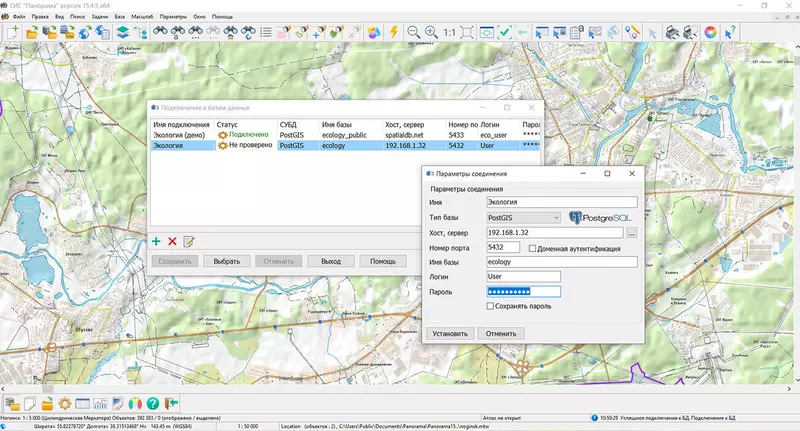The image size is (800, 431).
Task: Click the green plus add-connection icon
Action: click(x=156, y=241)
